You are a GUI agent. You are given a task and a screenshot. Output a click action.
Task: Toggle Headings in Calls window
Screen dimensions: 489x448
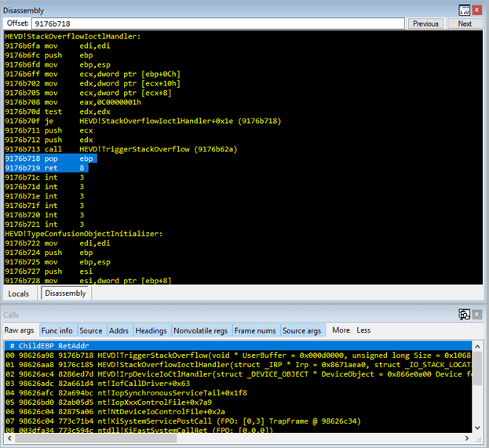click(x=151, y=330)
